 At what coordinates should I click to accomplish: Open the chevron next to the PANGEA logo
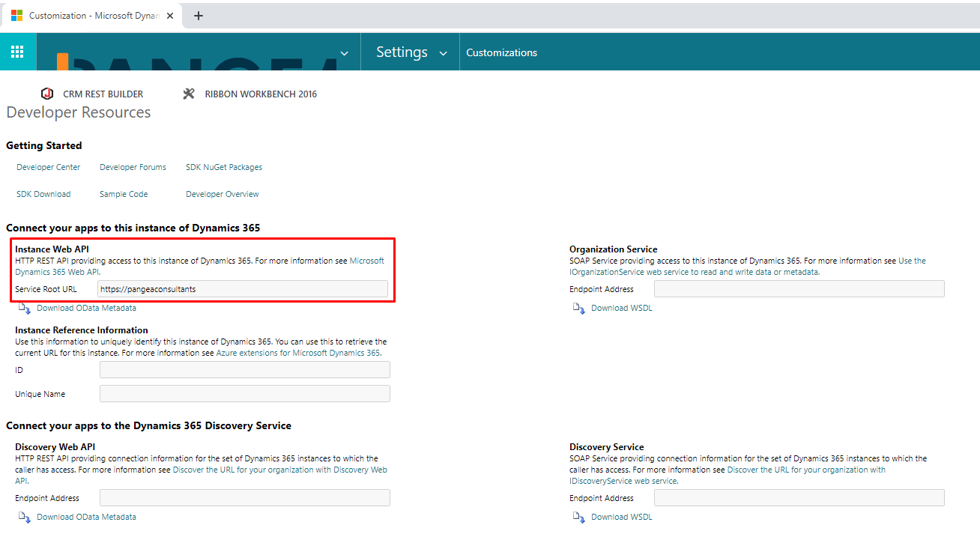(x=344, y=52)
